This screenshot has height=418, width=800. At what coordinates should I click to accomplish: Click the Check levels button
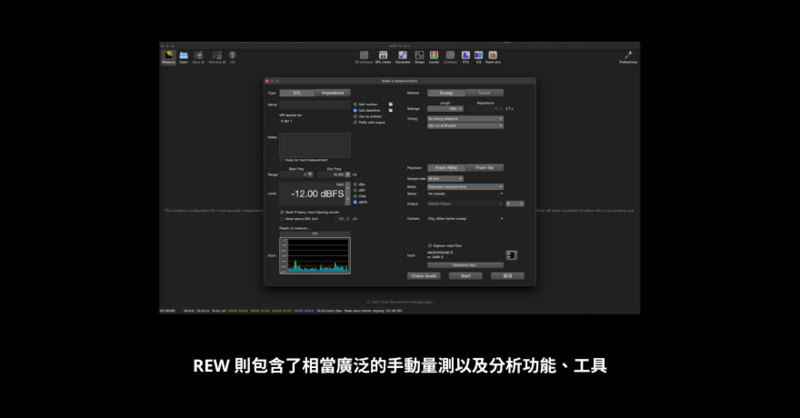coord(423,275)
